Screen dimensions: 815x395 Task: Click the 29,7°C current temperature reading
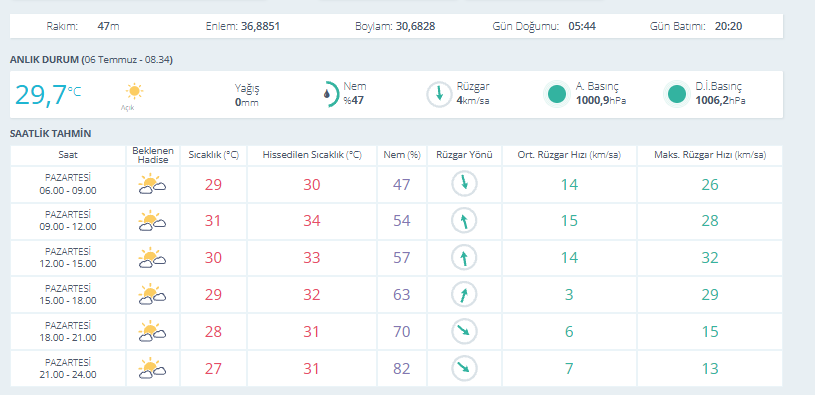coord(48,95)
